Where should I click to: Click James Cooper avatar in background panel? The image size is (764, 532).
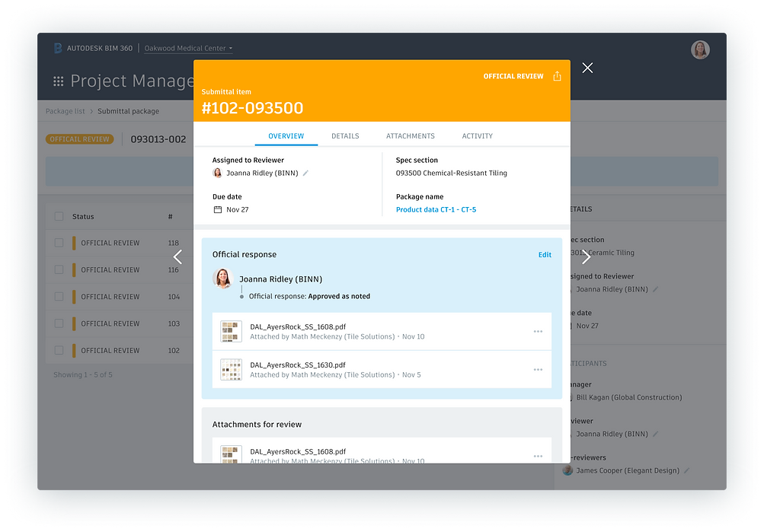click(567, 470)
